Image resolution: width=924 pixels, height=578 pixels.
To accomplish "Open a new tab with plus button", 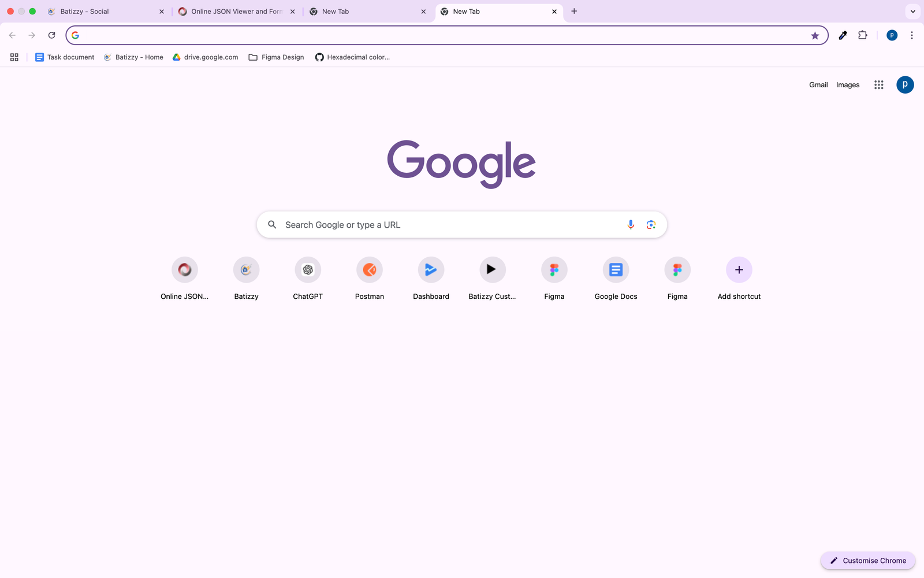I will pyautogui.click(x=574, y=12).
